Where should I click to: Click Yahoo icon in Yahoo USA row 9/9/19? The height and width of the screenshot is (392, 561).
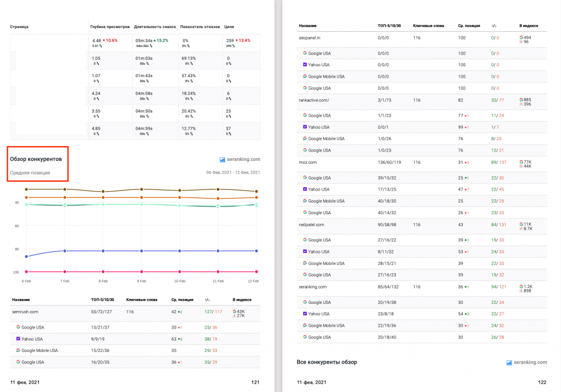click(18, 339)
